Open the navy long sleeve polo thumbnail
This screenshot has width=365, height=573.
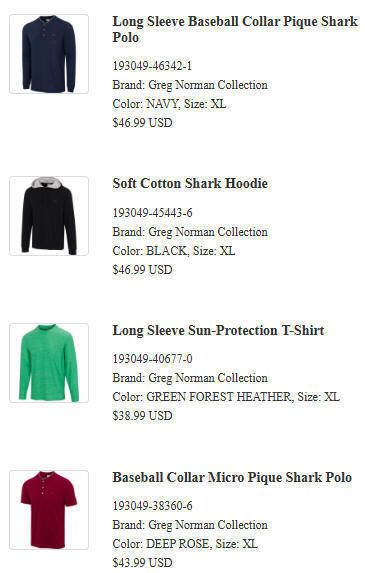49,54
